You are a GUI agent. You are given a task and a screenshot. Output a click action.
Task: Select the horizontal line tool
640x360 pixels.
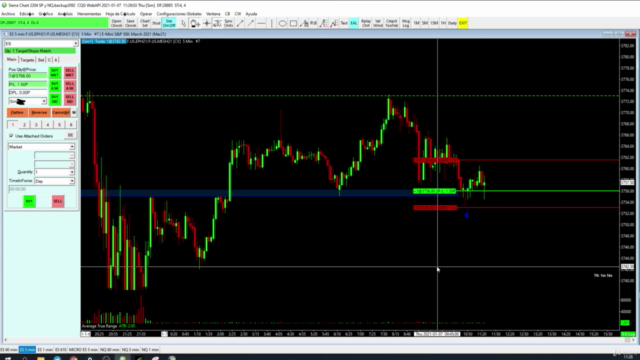[x=261, y=23]
